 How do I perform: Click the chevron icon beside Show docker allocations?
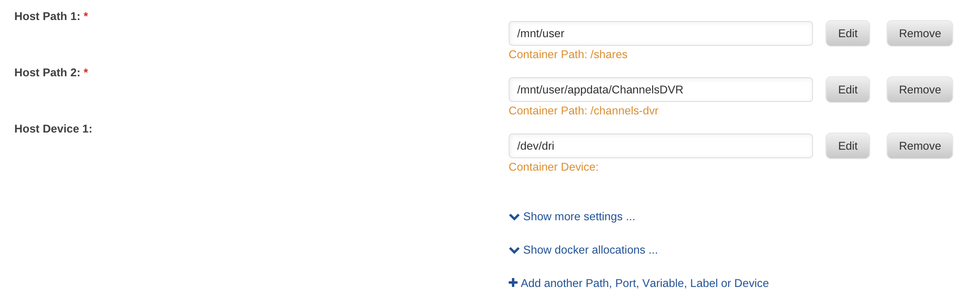(514, 250)
